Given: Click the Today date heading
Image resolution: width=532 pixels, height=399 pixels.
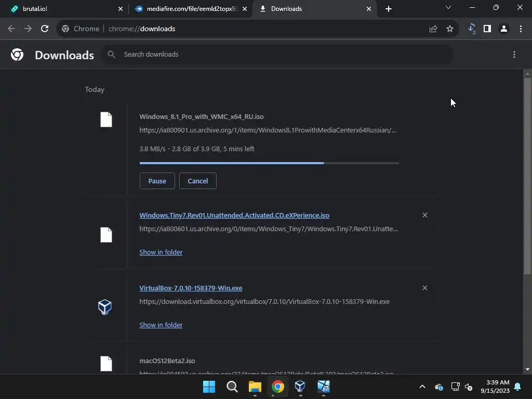Looking at the screenshot, I should pyautogui.click(x=95, y=89).
